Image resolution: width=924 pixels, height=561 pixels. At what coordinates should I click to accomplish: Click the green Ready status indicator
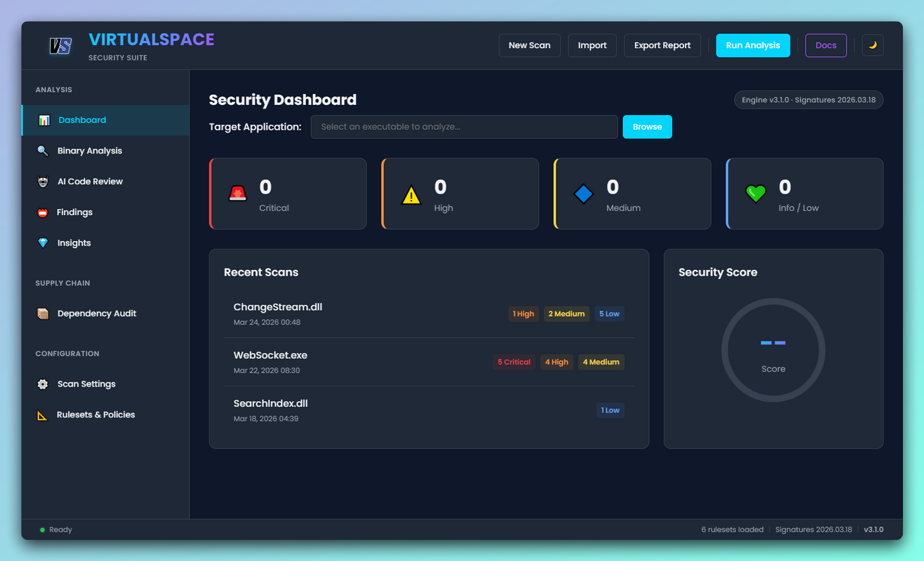41,529
